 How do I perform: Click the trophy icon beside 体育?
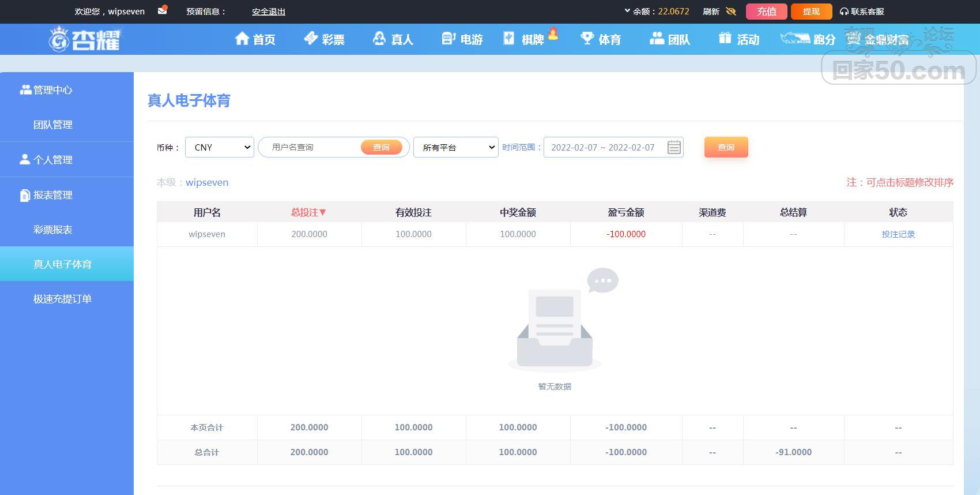pos(587,38)
